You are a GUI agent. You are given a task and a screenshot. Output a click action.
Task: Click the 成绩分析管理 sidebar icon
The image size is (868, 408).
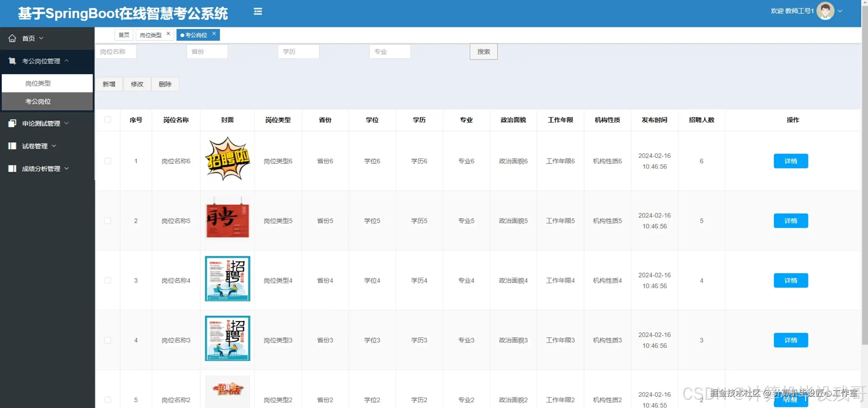[12, 168]
